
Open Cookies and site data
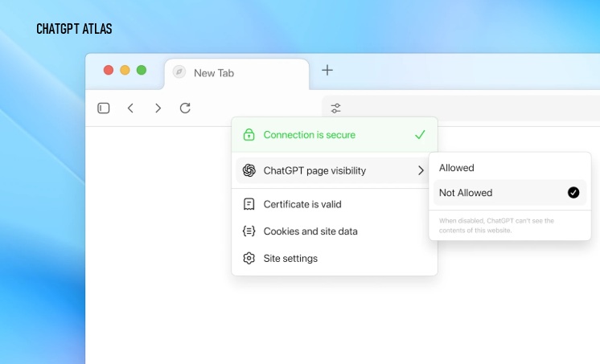click(x=335, y=231)
